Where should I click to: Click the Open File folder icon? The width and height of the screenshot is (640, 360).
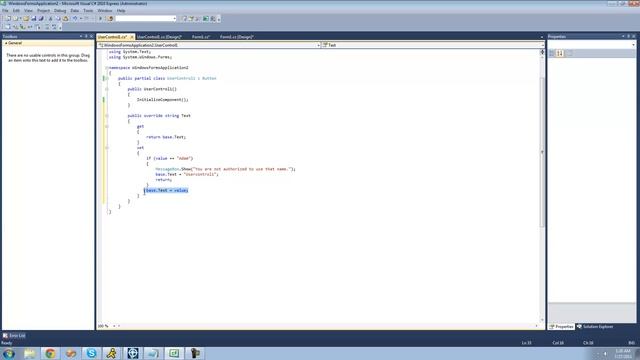pos(26,19)
